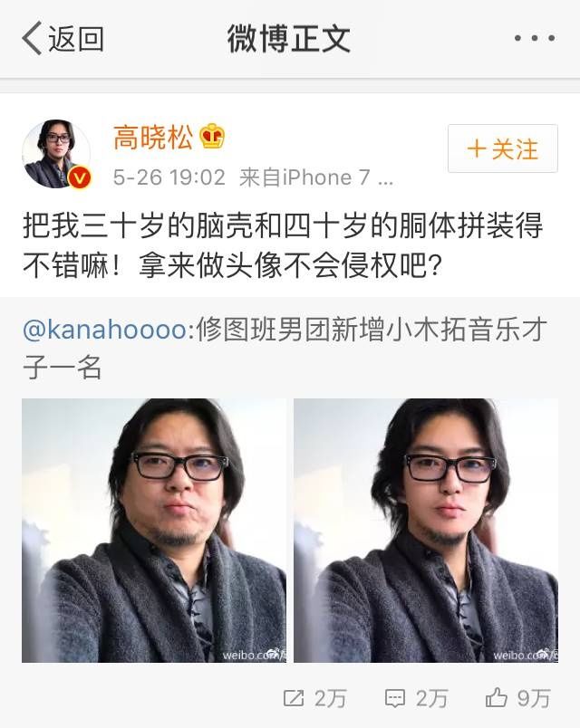Tap the reposted text 修图班男团新增小木拓音乐才子一名
Viewport: 580px width, 728px height.
pyautogui.click(x=285, y=349)
